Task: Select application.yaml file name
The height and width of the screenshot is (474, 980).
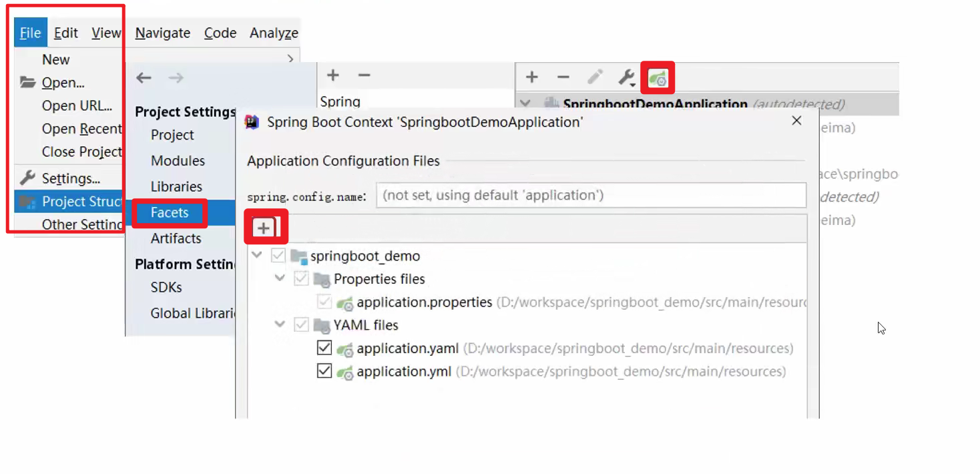Action: pos(408,348)
